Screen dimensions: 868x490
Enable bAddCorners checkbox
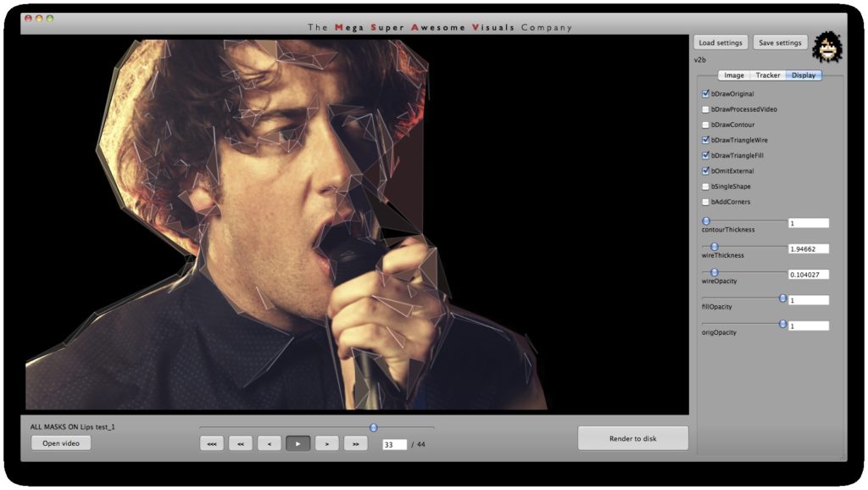tap(705, 202)
